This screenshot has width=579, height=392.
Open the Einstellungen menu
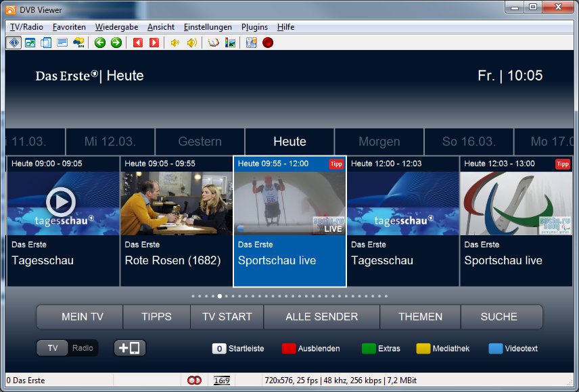(x=207, y=27)
